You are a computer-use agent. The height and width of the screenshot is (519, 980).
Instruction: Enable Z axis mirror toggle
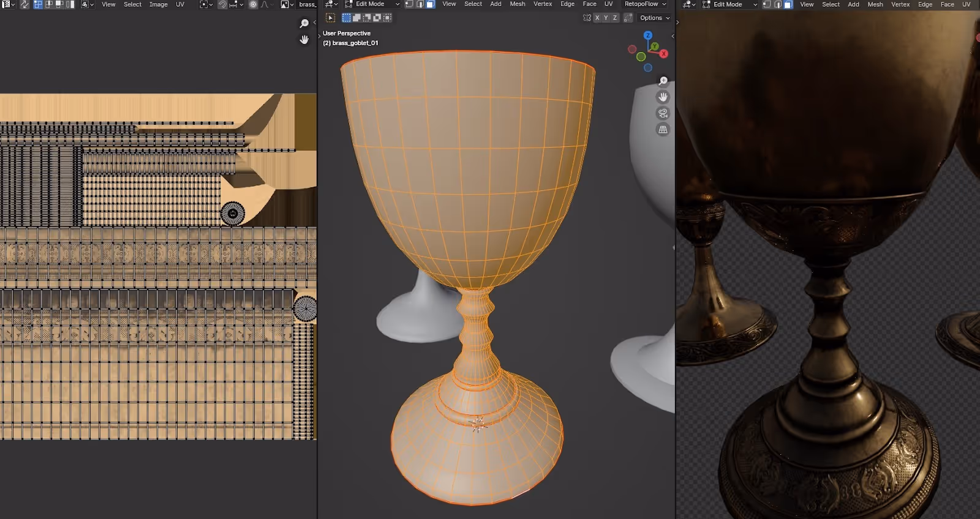(615, 18)
